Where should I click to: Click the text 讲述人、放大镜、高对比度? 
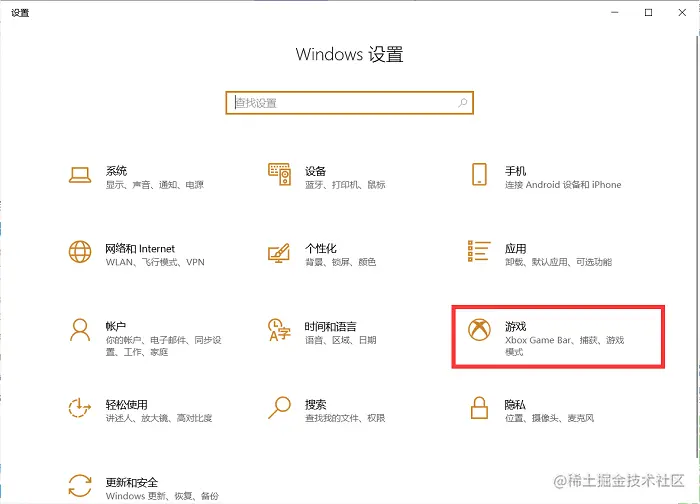(x=158, y=418)
